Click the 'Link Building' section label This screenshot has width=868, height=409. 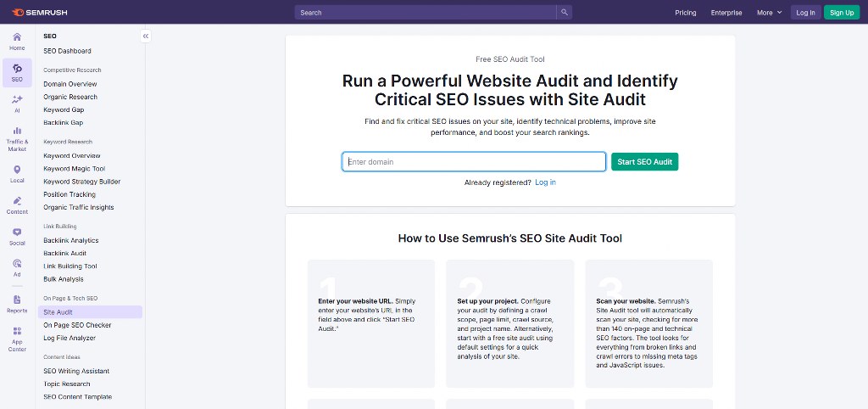pos(60,227)
